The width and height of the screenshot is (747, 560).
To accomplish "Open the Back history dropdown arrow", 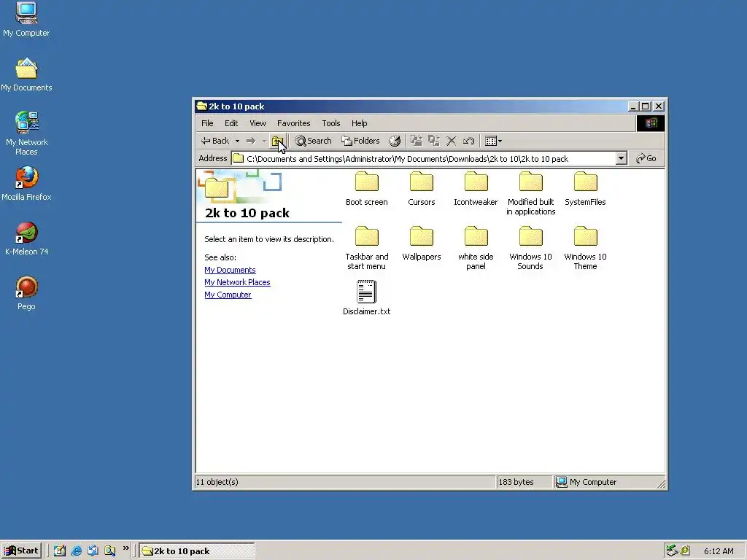I will tap(237, 141).
